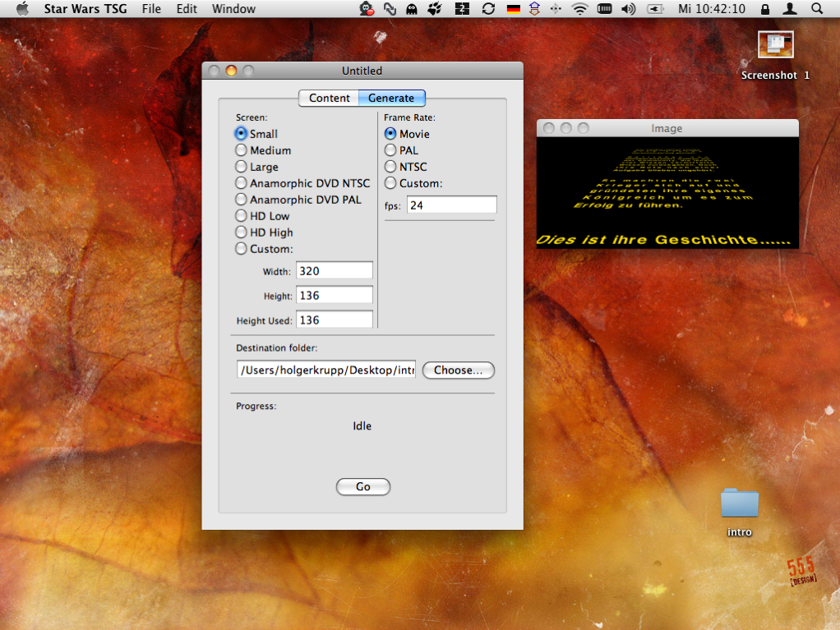Open the Window menu
This screenshot has width=840, height=630.
coord(233,8)
